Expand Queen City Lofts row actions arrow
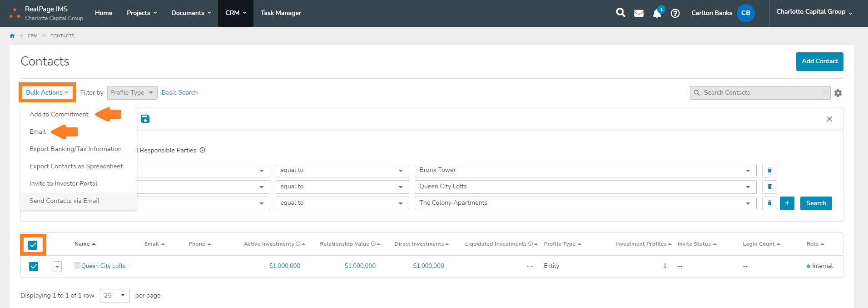Viewport: 868px width, 308px height. tap(57, 267)
